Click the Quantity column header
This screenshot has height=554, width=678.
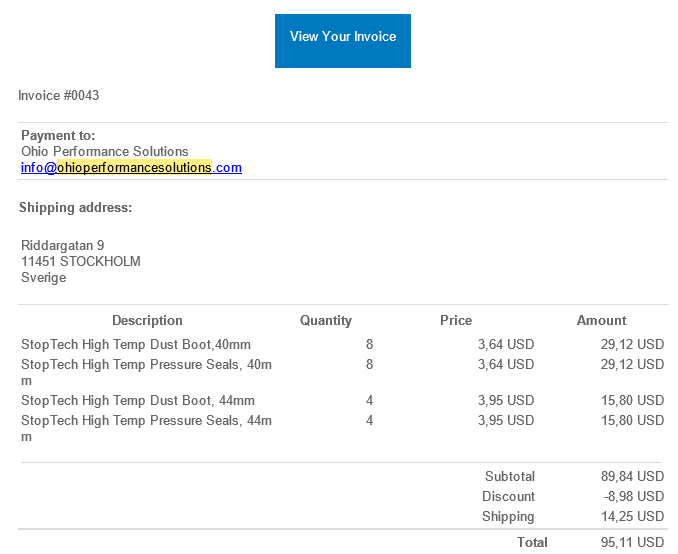pos(326,321)
